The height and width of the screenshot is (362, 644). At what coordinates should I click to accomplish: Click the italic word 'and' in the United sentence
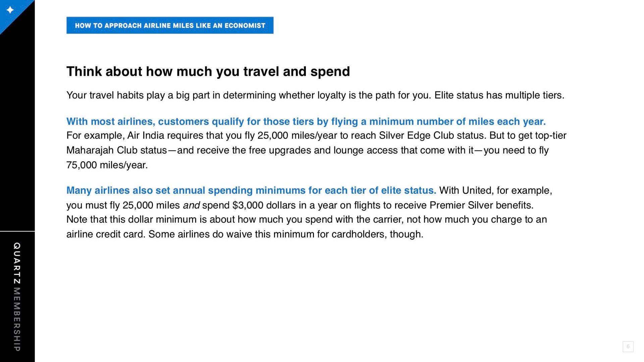point(191,205)
